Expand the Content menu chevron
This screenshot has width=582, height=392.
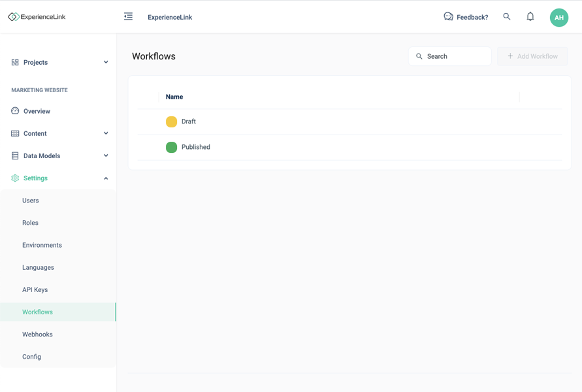coord(106,133)
